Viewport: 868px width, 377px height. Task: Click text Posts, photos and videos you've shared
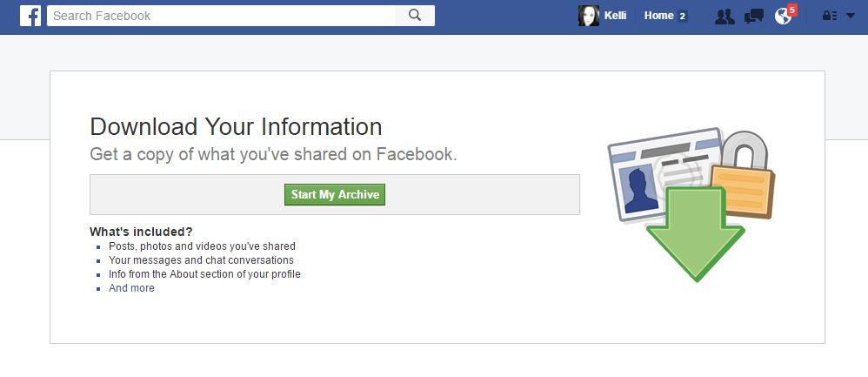click(202, 246)
